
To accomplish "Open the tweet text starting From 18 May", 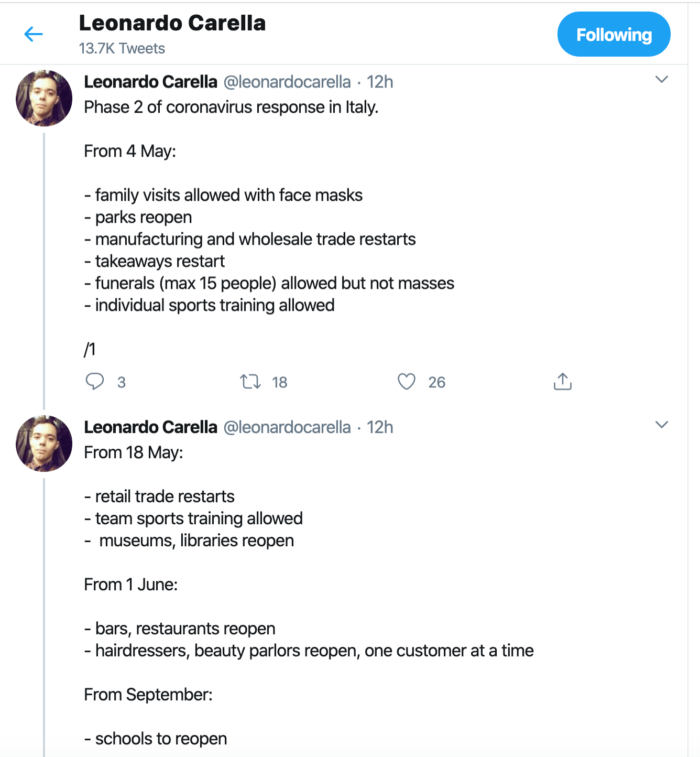I will tap(134, 453).
